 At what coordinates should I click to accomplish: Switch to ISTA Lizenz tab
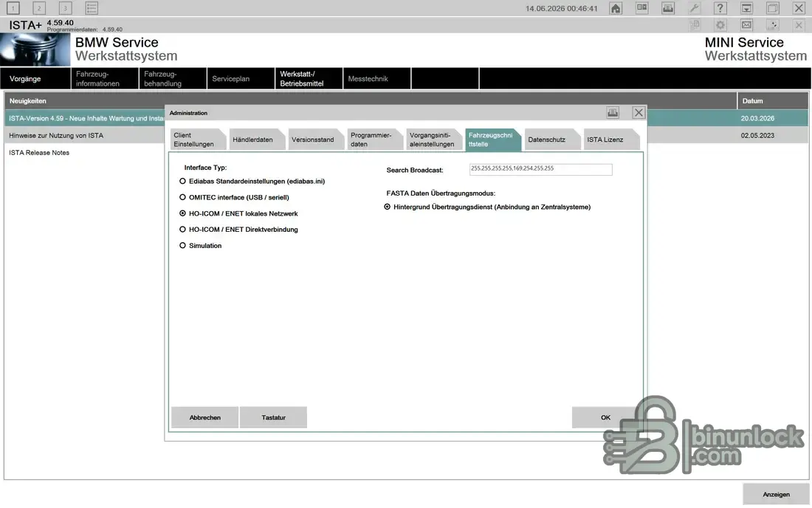[x=611, y=140]
